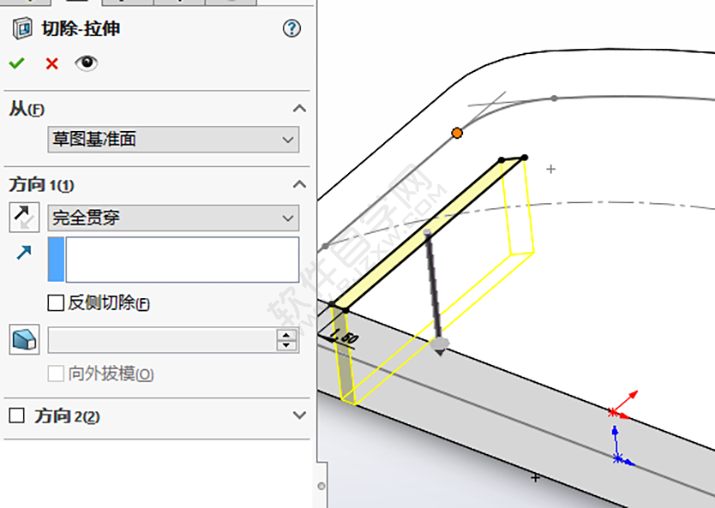Viewport: 715px width, 508px height.
Task: Toggle the draft on/off icon
Action: (x=24, y=340)
